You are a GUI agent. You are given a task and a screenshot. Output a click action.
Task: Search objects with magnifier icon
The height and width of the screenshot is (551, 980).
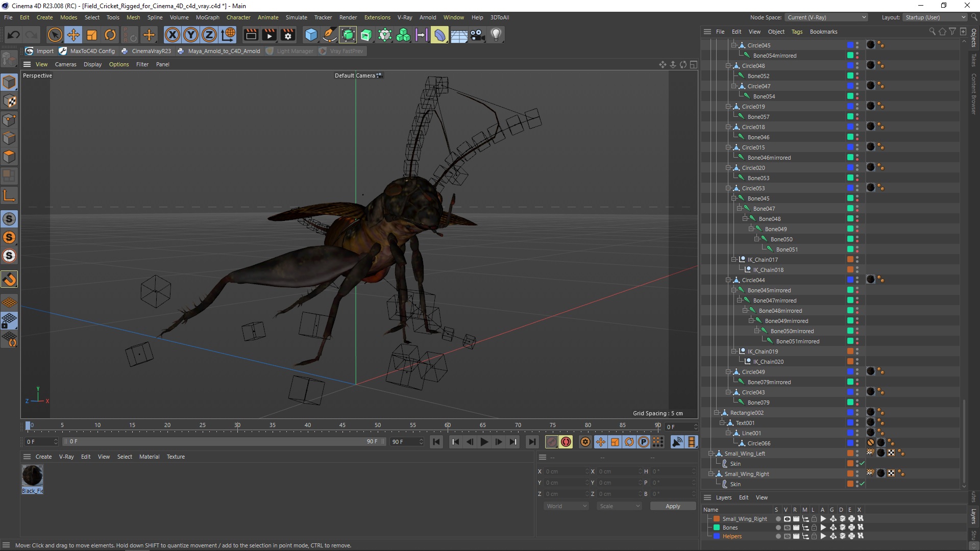tap(932, 32)
